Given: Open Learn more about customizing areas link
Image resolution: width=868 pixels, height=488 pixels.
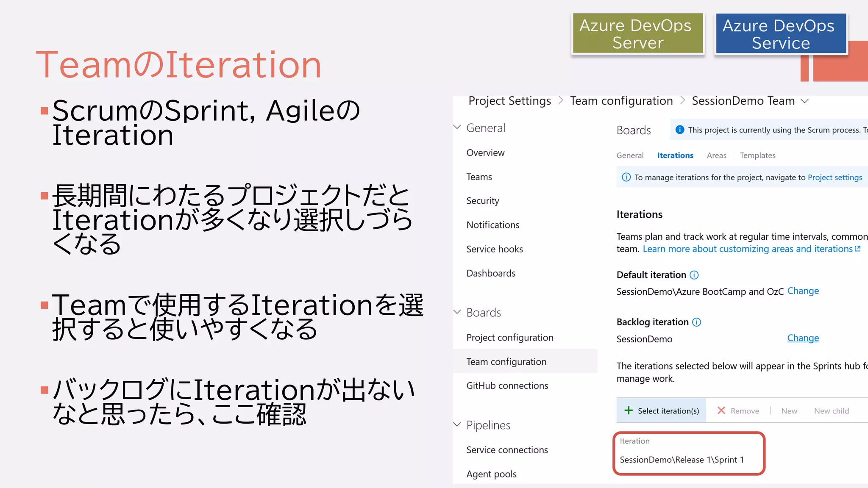Looking at the screenshot, I should tap(748, 249).
